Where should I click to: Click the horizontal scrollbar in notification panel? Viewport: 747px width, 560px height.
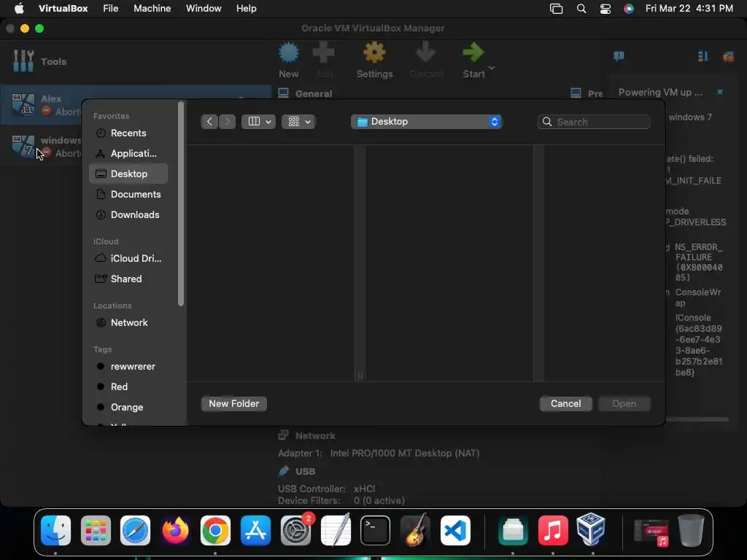coord(697,419)
